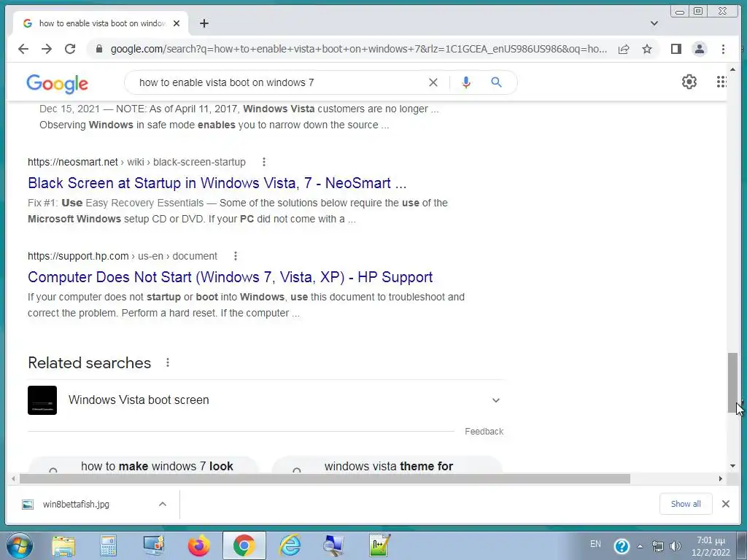The height and width of the screenshot is (560, 747).
Task: Click the horizontal scrollbar thumb
Action: [325, 478]
